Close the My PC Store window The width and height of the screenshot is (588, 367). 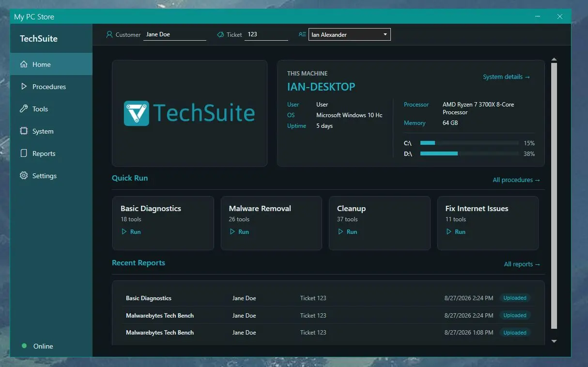[x=560, y=16]
